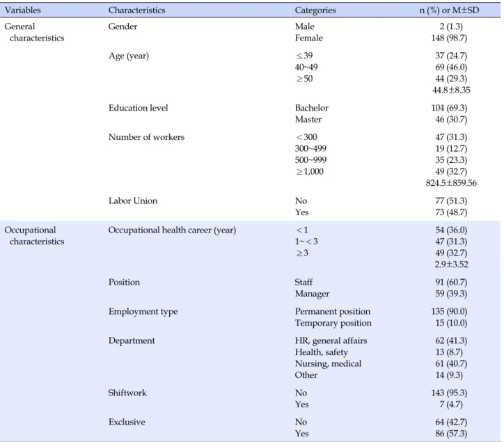
Task: Click the 'Department' characteristic
Action: [x=132, y=341]
